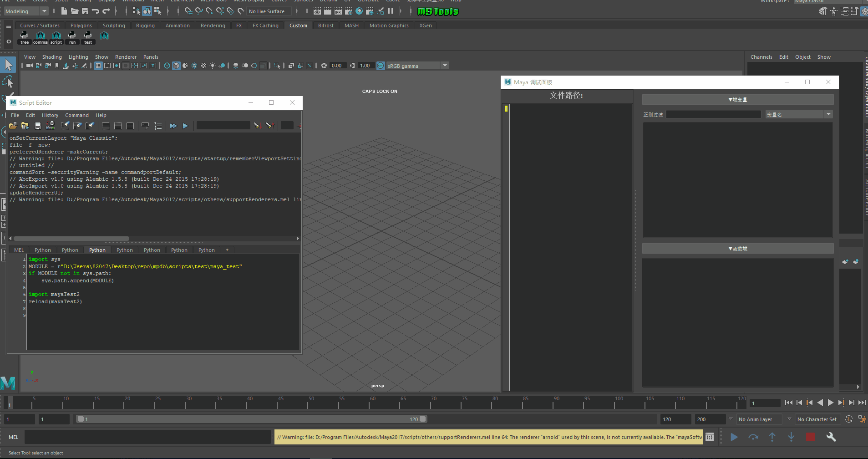Start IPR render from status line
Screen dimensions: 868x459
pyautogui.click(x=338, y=11)
